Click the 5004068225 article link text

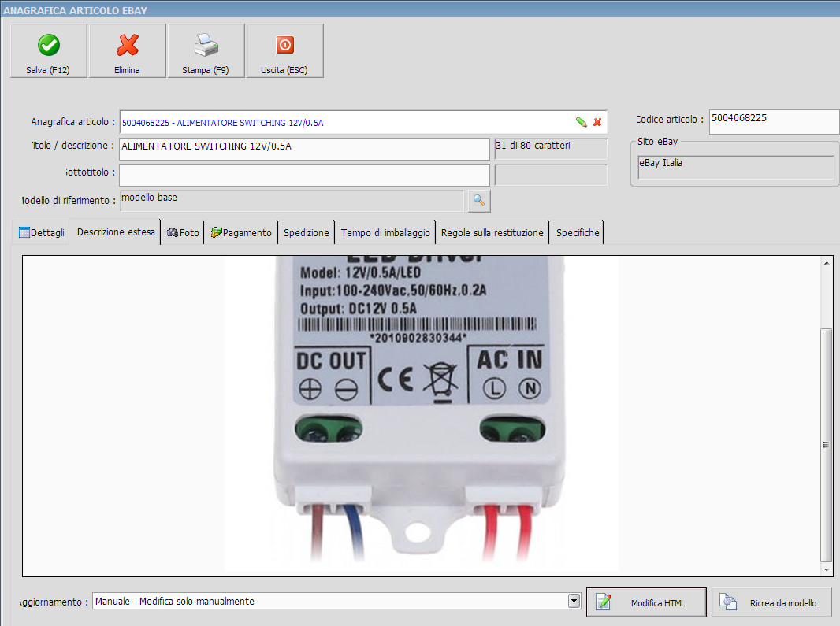223,123
